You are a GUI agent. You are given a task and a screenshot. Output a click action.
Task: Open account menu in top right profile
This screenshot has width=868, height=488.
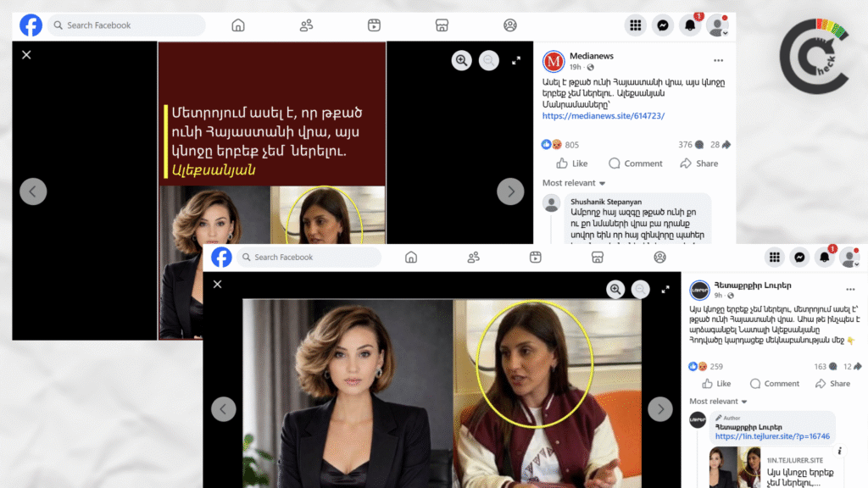[x=717, y=25]
